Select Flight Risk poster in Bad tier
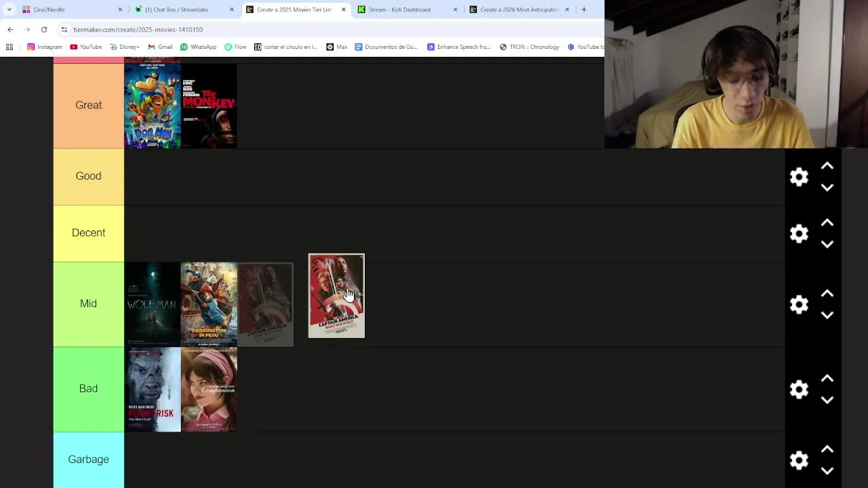The width and height of the screenshot is (868, 488). [153, 390]
